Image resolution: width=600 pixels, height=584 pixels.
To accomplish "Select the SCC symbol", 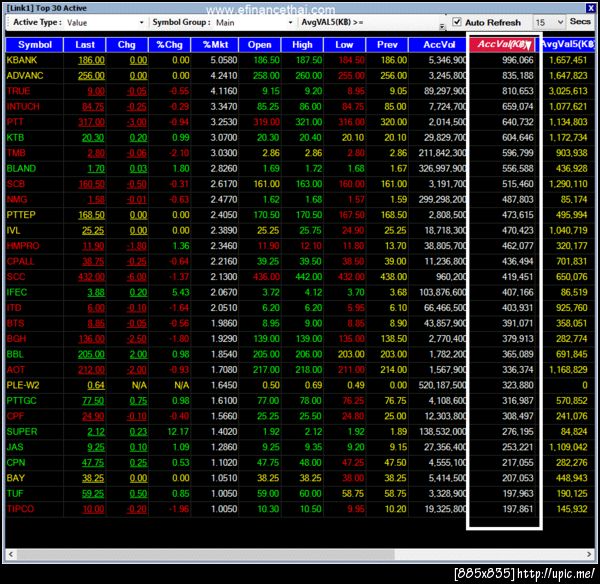I will tap(16, 277).
